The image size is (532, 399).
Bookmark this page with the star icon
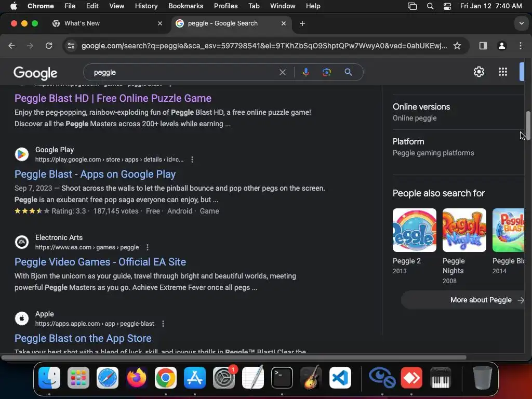pos(457,46)
